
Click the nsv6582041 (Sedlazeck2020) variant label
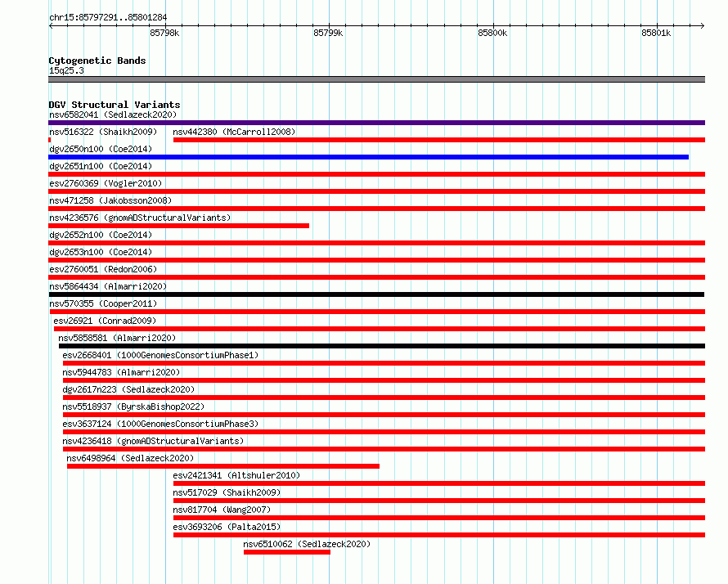[x=113, y=115]
